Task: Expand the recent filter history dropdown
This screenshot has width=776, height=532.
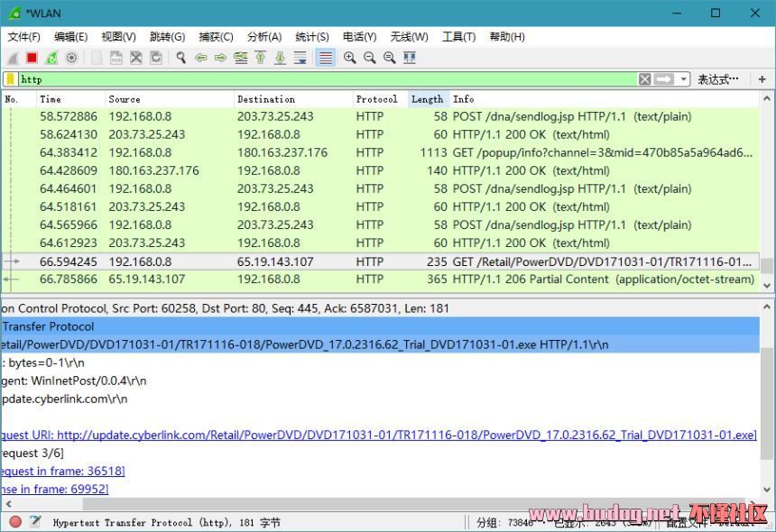Action: [684, 79]
